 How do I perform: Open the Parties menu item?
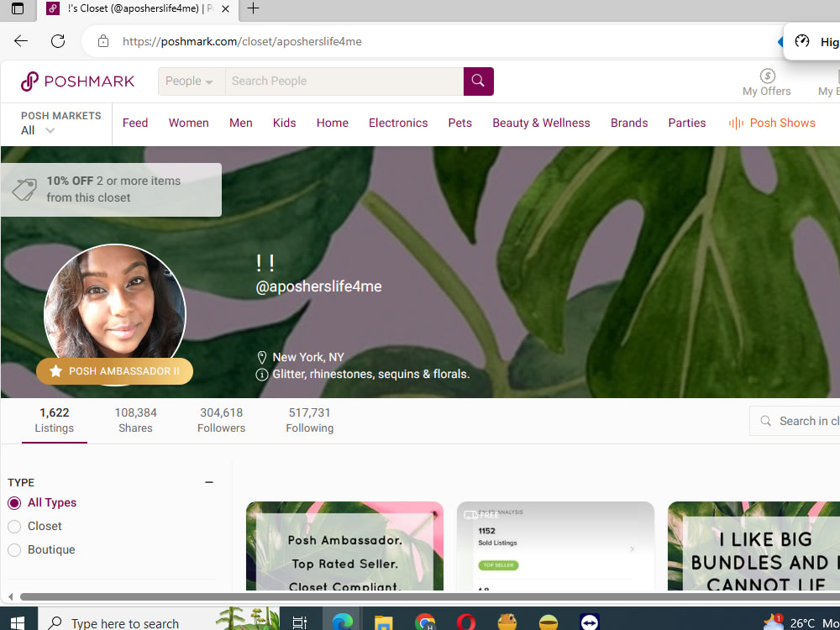pyautogui.click(x=687, y=123)
